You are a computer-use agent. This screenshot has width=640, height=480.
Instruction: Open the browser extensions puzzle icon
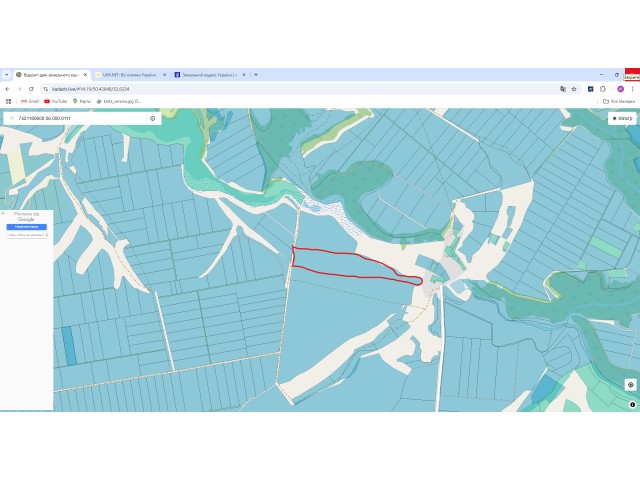pyautogui.click(x=603, y=89)
